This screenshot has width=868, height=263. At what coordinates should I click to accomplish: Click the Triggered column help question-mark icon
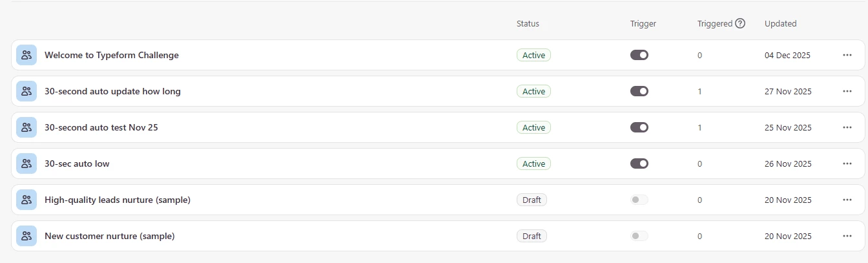(x=740, y=24)
